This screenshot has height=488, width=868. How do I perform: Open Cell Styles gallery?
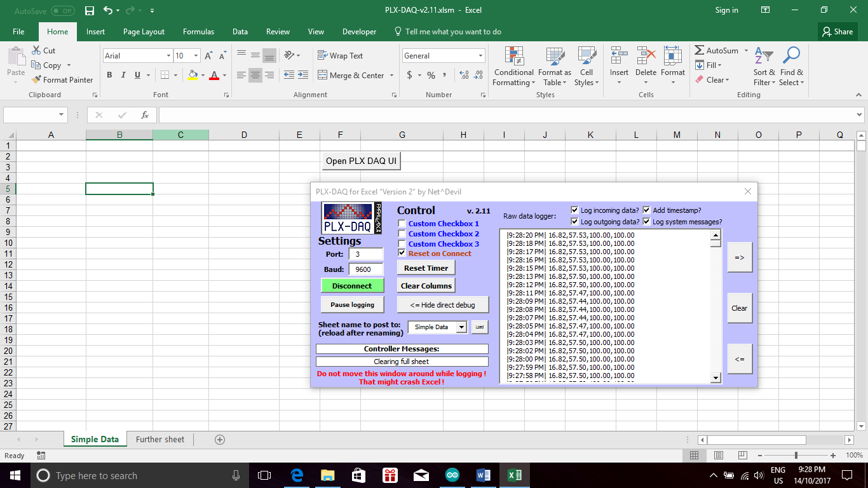(586, 66)
